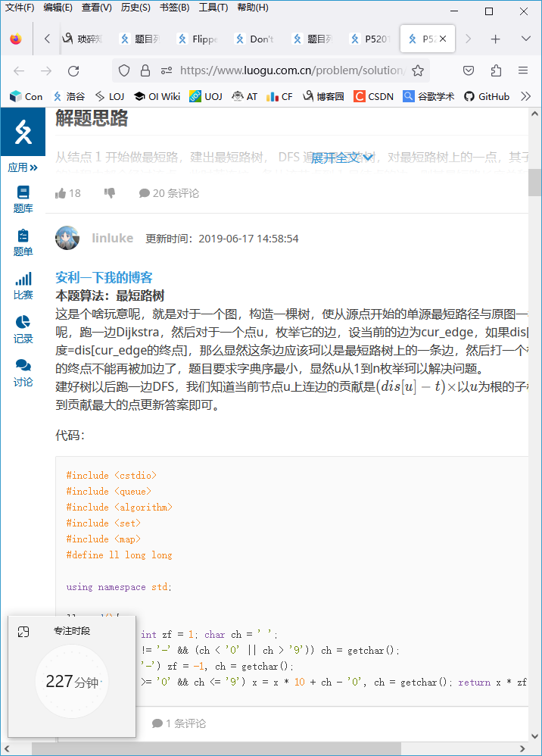
Task: Click the vertical page scrollbar thumb
Action: click(534, 183)
